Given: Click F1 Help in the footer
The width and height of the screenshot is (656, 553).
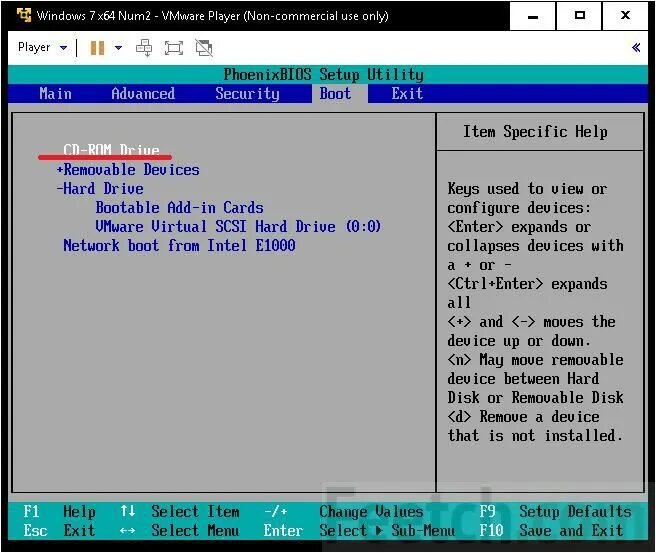Looking at the screenshot, I should coord(59,511).
